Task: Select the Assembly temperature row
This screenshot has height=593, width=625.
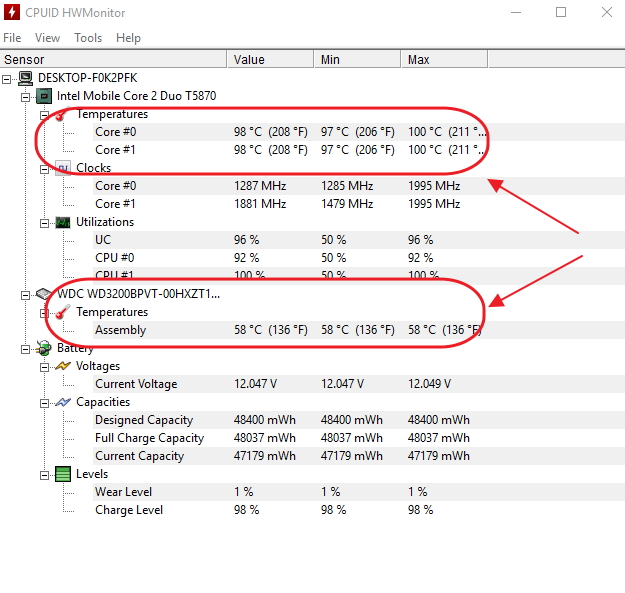Action: coord(359,330)
